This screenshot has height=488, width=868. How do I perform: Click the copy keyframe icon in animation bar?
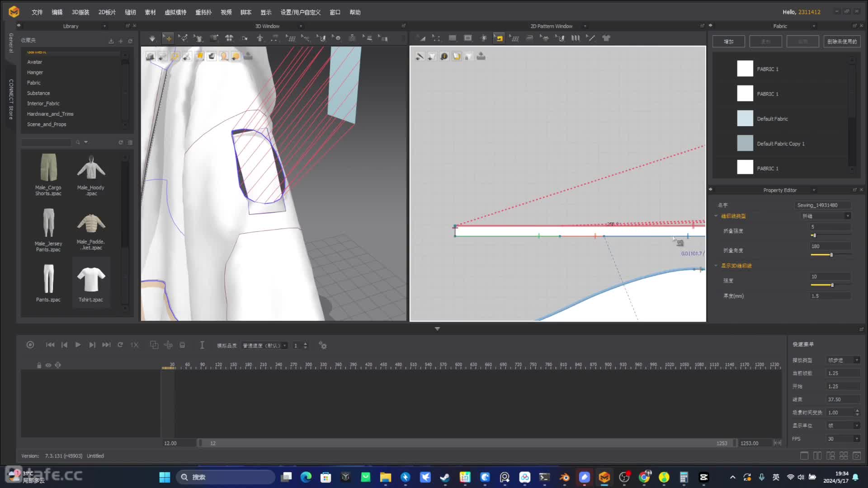pos(154,345)
